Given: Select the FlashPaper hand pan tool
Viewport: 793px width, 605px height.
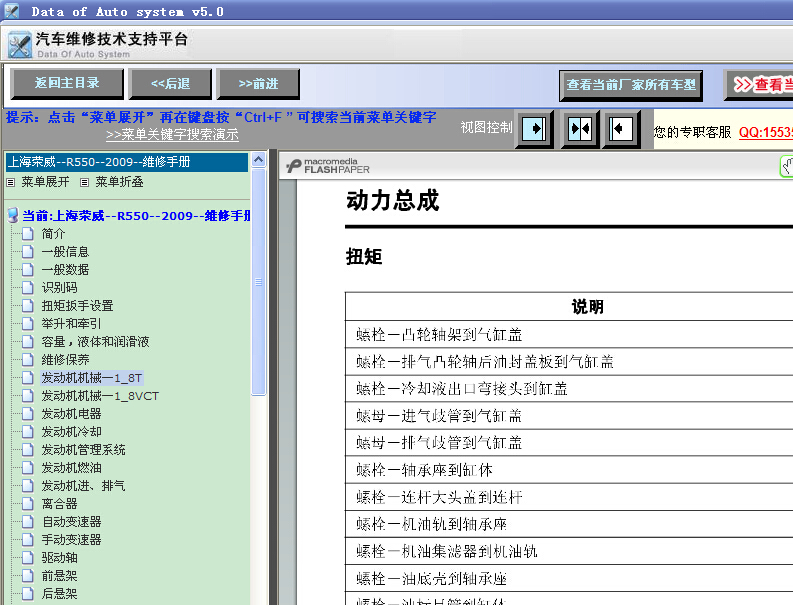Looking at the screenshot, I should point(787,166).
